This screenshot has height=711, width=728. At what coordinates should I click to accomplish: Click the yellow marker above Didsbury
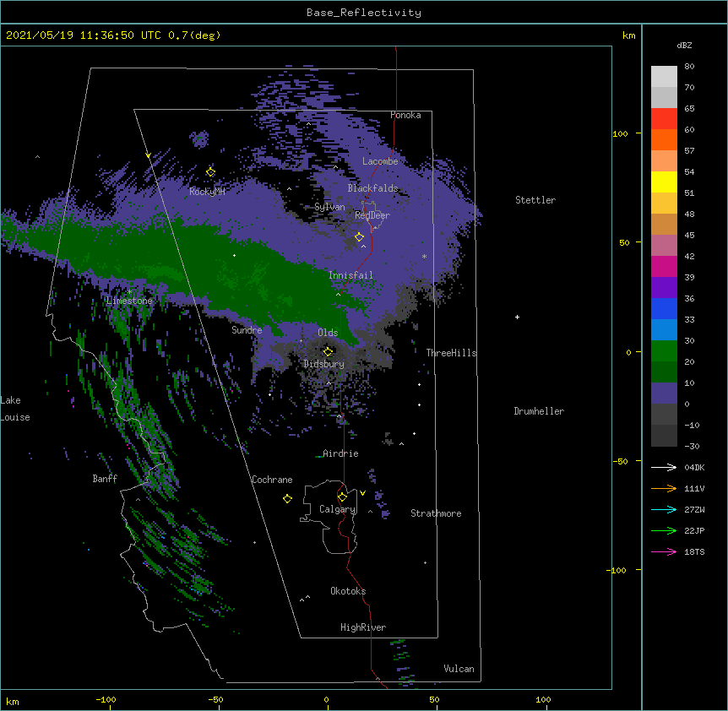click(328, 351)
